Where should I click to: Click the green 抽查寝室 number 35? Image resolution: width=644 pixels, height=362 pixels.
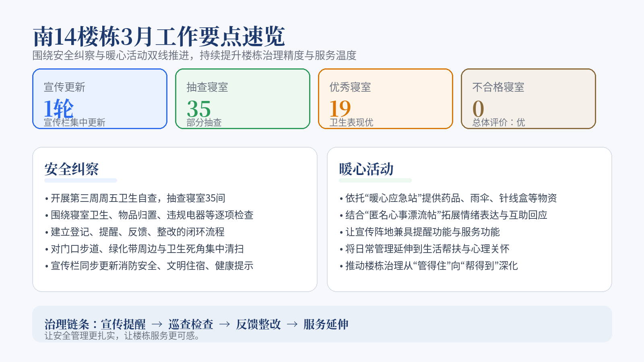point(199,109)
